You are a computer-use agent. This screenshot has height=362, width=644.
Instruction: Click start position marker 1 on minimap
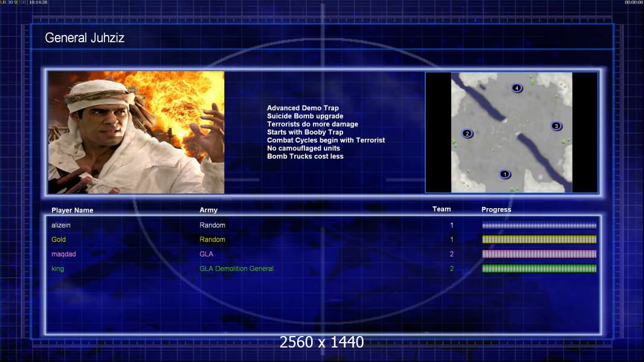[505, 174]
